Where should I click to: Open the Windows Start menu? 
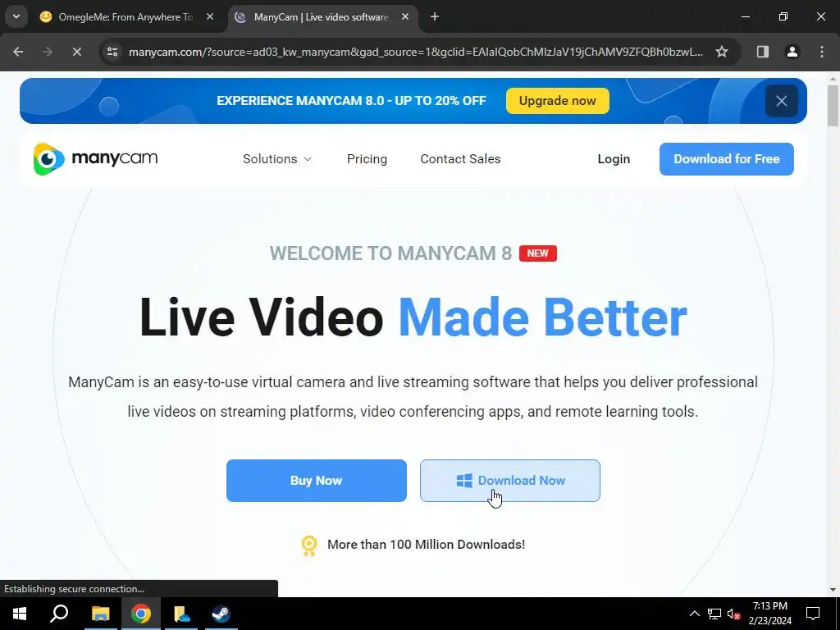pyautogui.click(x=20, y=614)
